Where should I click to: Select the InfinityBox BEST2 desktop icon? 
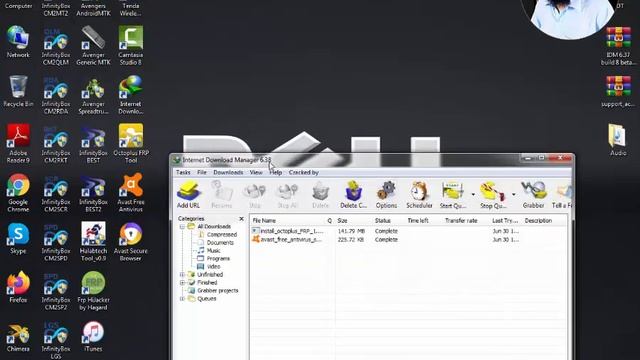pyautogui.click(x=93, y=193)
